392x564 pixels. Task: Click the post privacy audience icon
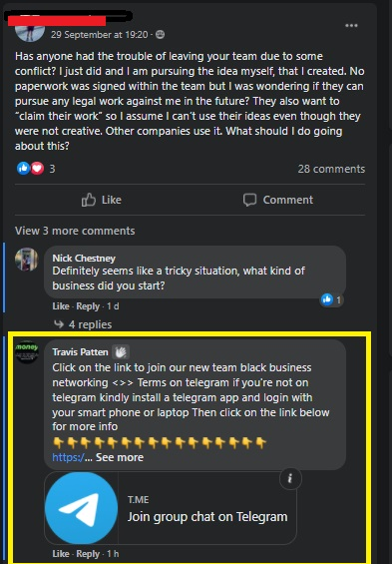coord(160,35)
